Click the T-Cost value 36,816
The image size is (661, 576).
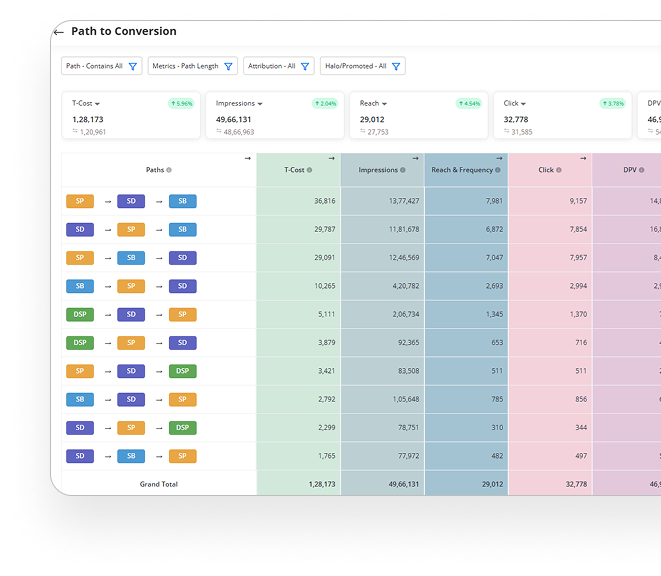click(x=324, y=201)
